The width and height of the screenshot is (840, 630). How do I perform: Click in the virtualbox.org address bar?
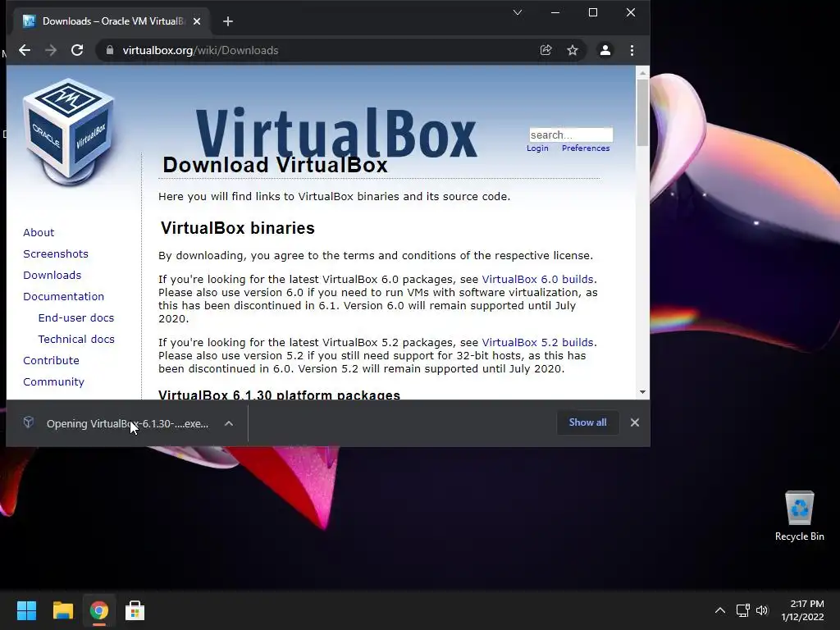coord(322,50)
